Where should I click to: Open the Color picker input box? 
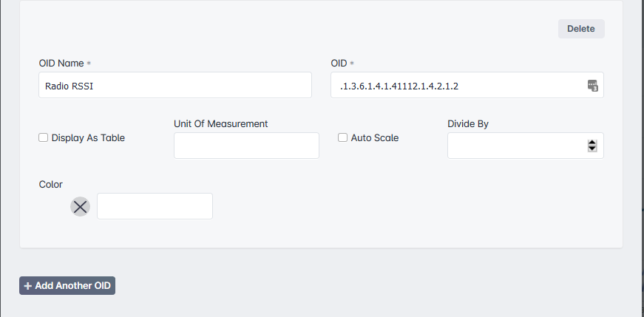155,206
